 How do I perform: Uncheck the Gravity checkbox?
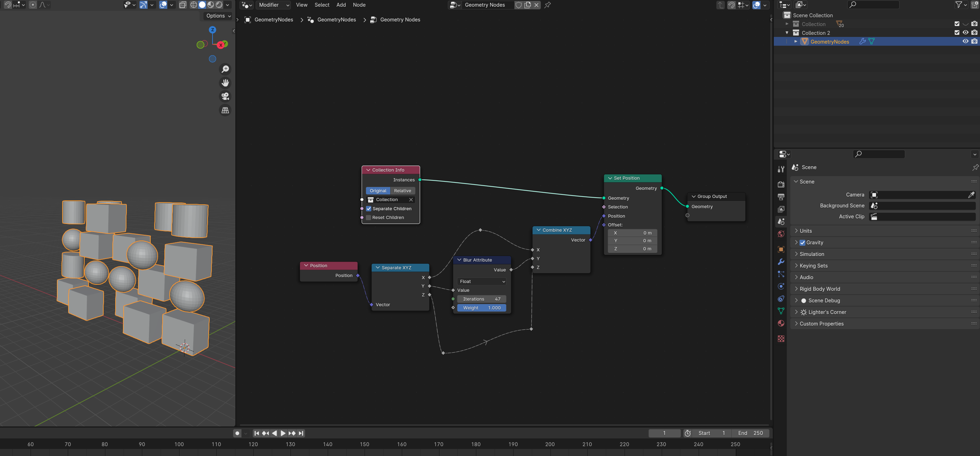click(802, 243)
